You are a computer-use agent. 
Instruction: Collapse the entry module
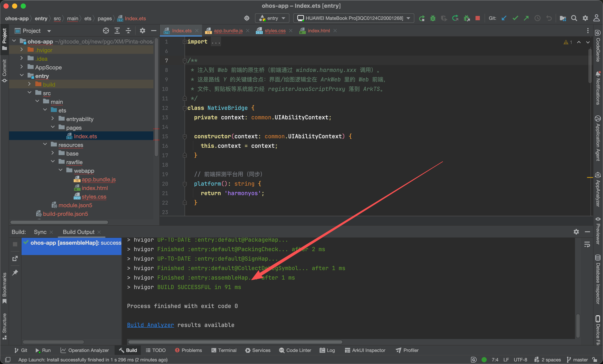pyautogui.click(x=22, y=75)
